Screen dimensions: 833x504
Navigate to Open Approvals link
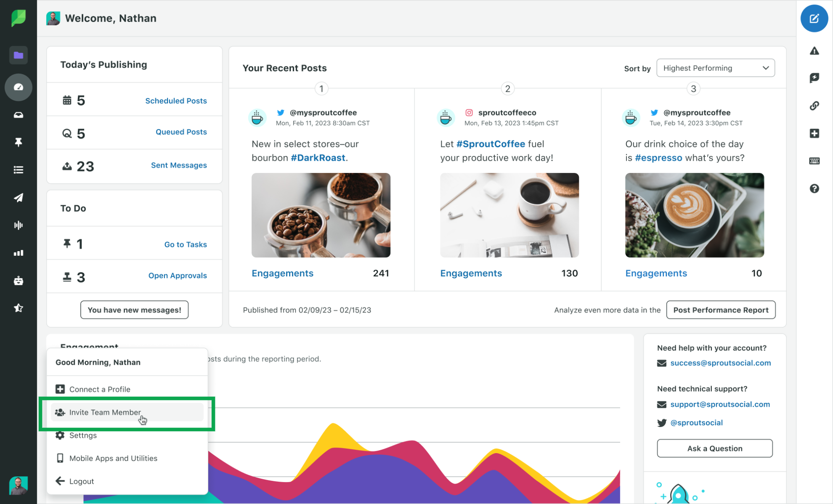pyautogui.click(x=177, y=276)
